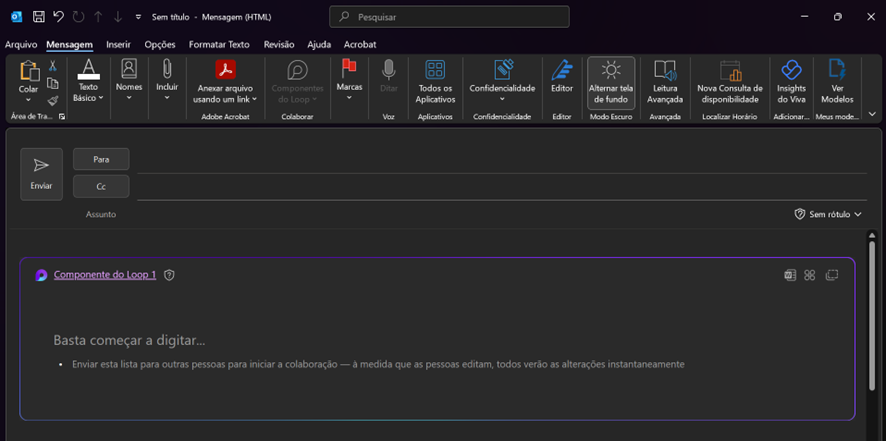This screenshot has height=441, width=886.
Task: Open the Marcas flag dropdown
Action: tap(349, 82)
